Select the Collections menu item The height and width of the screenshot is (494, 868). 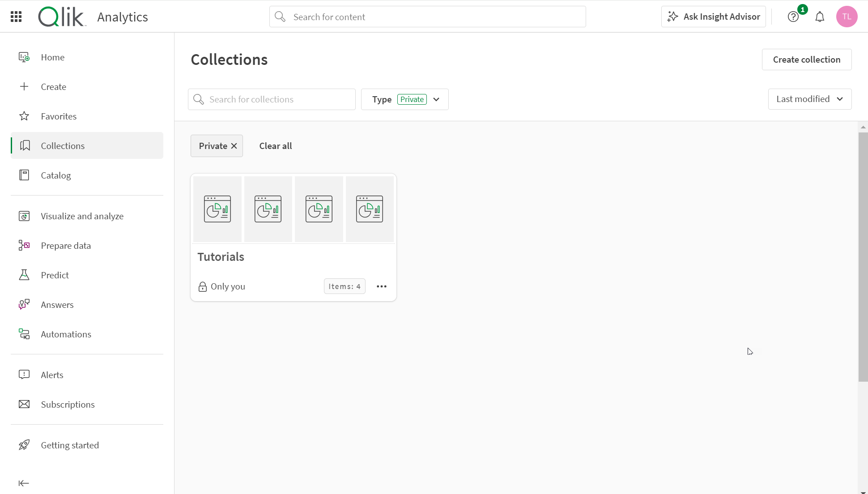point(63,145)
